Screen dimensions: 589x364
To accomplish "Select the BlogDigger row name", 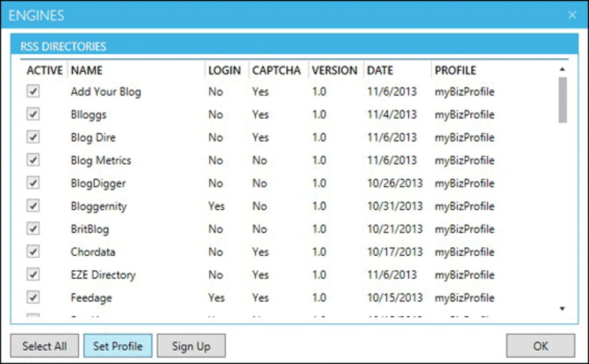I will [98, 183].
